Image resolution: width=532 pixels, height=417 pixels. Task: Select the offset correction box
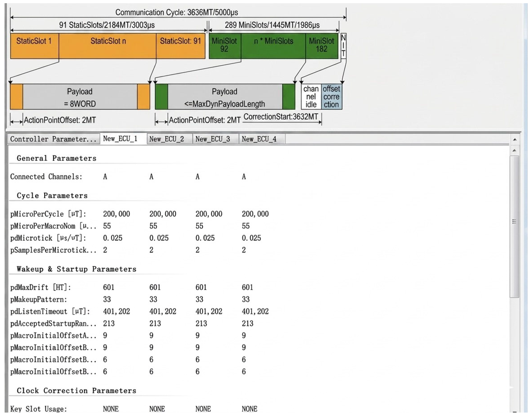point(331,97)
